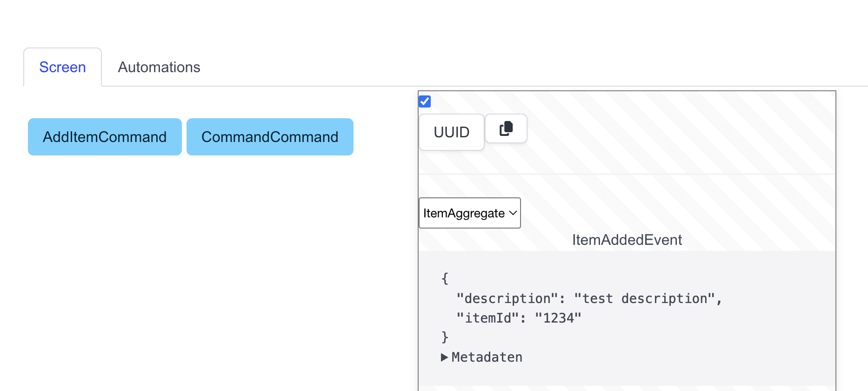Expand the Metadaten disclosure triangle
The width and height of the screenshot is (868, 391).
(444, 357)
